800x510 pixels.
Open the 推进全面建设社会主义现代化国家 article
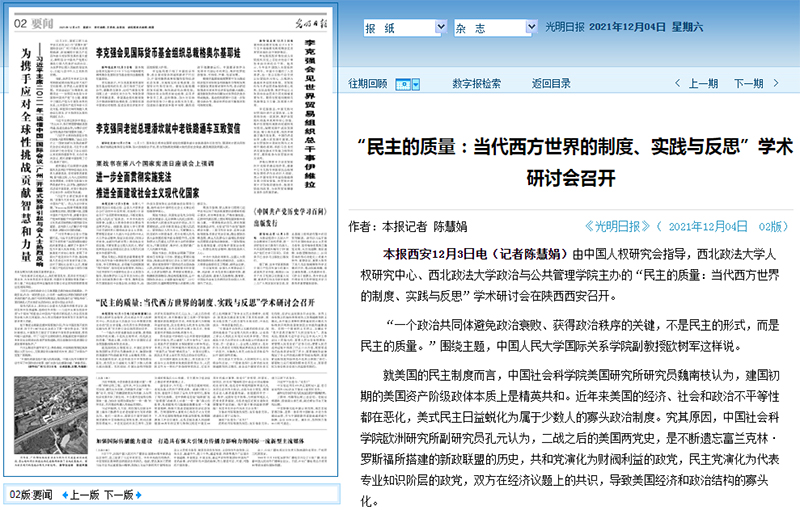162,190
